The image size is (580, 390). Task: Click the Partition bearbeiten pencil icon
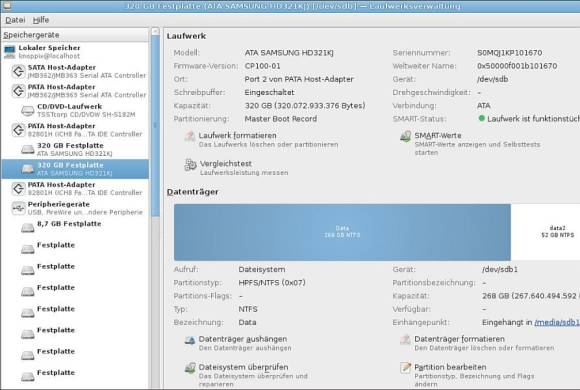click(405, 368)
